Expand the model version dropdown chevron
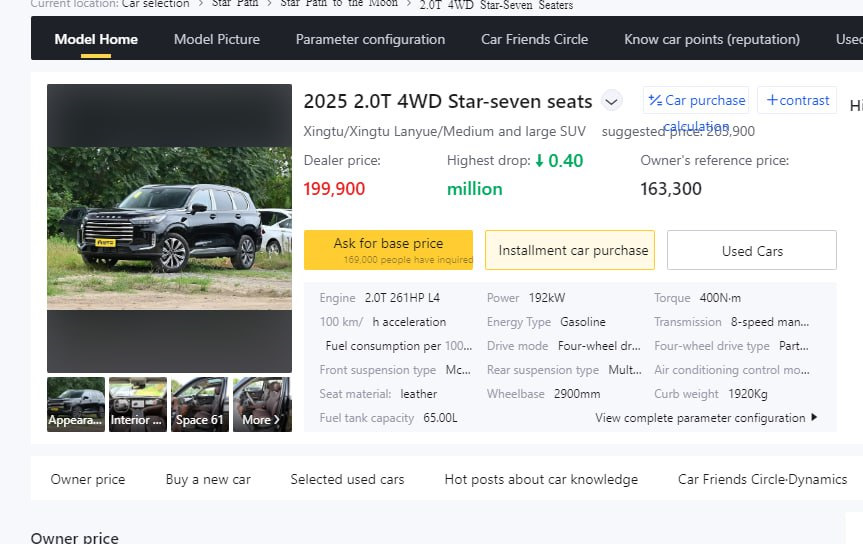The width and height of the screenshot is (863, 544). pos(611,101)
